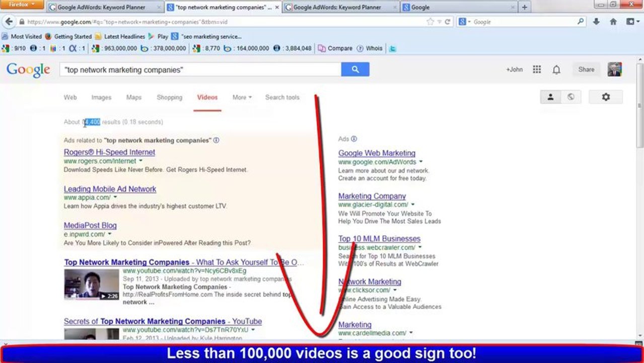This screenshot has height=363, width=644.
Task: Open MediaPost Blog ad link
Action: point(90,225)
